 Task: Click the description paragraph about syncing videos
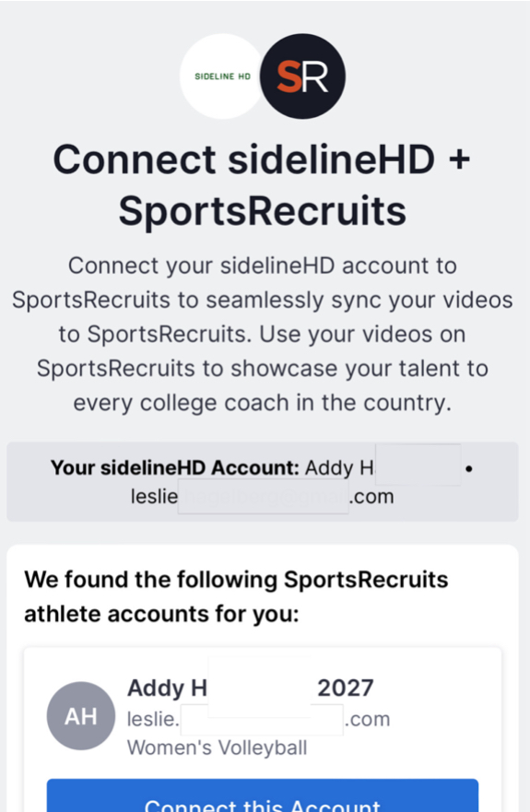coord(262,334)
